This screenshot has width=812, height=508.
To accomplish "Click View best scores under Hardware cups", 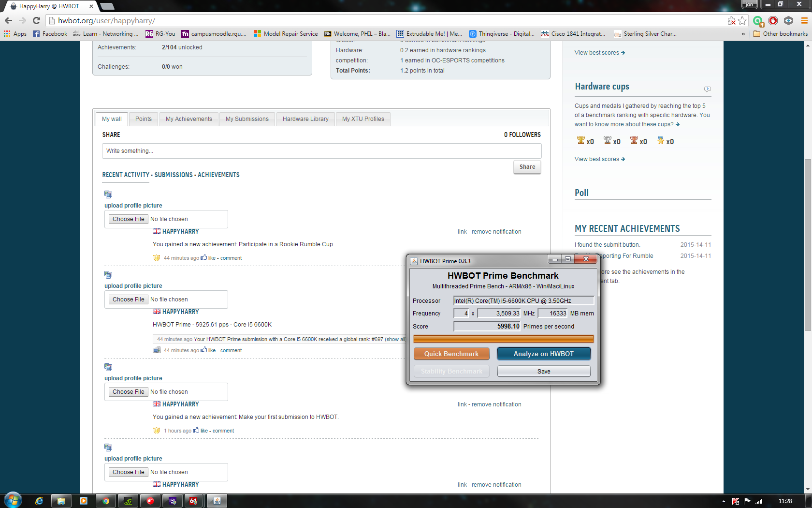I will click(599, 159).
